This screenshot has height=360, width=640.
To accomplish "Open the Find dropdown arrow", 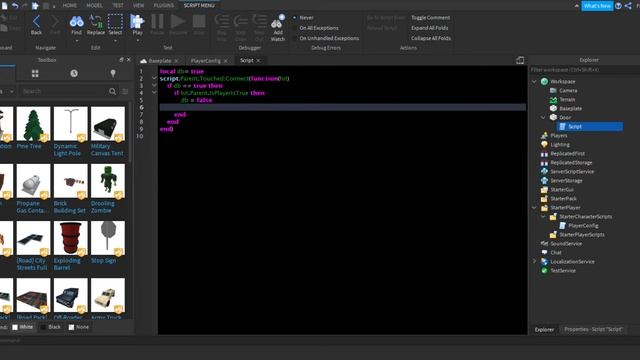I will (76, 41).
